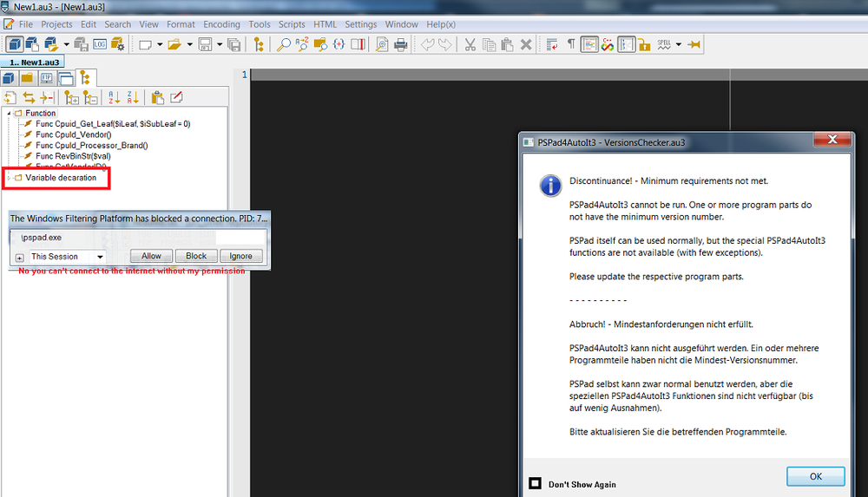The width and height of the screenshot is (868, 497).
Task: Open the File menu
Action: pyautogui.click(x=25, y=24)
